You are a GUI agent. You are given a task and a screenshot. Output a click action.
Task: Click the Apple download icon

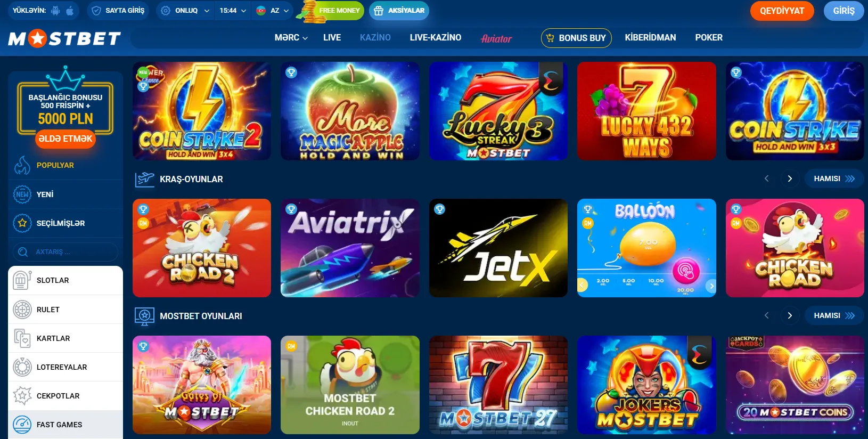coord(70,11)
